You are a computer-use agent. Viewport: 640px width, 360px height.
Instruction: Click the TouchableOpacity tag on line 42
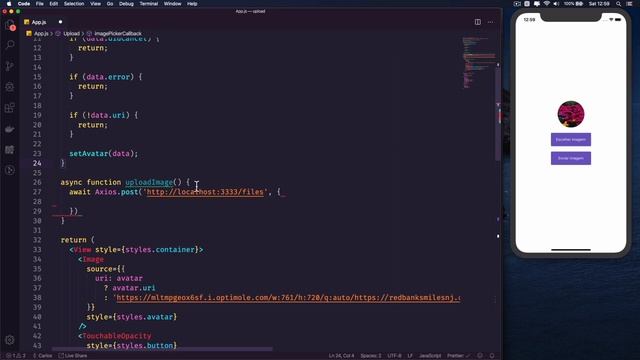[117, 336]
